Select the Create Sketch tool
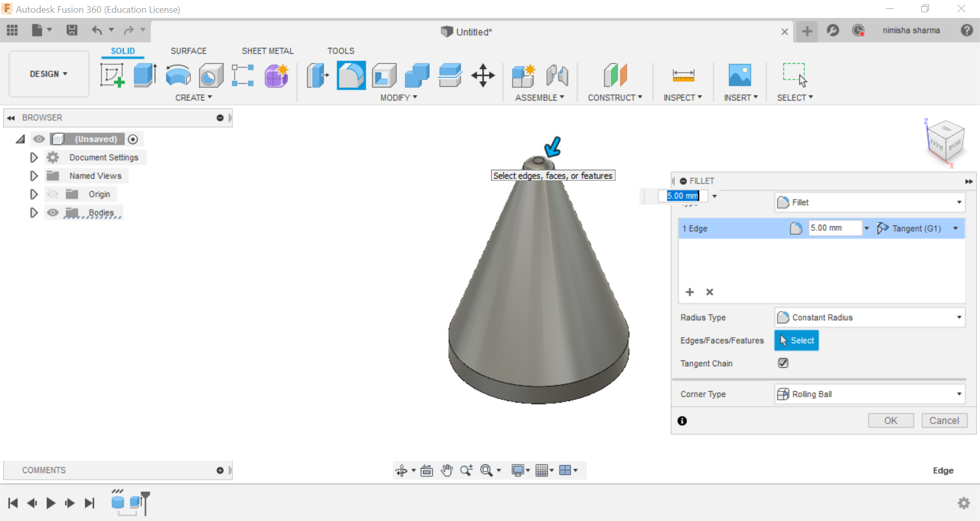Image resolution: width=980 pixels, height=521 pixels. tap(112, 75)
